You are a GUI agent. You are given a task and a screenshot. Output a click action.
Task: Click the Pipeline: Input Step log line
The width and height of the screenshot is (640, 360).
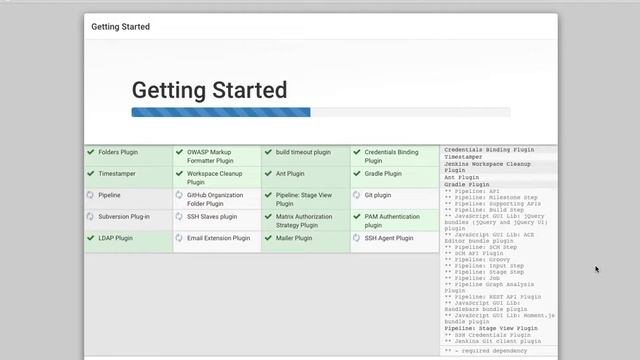[x=484, y=266]
